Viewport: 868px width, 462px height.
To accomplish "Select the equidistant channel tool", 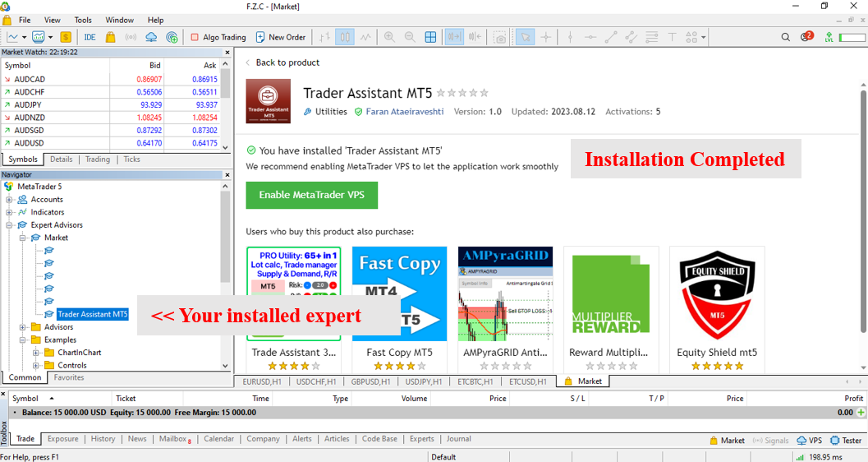I will point(631,37).
